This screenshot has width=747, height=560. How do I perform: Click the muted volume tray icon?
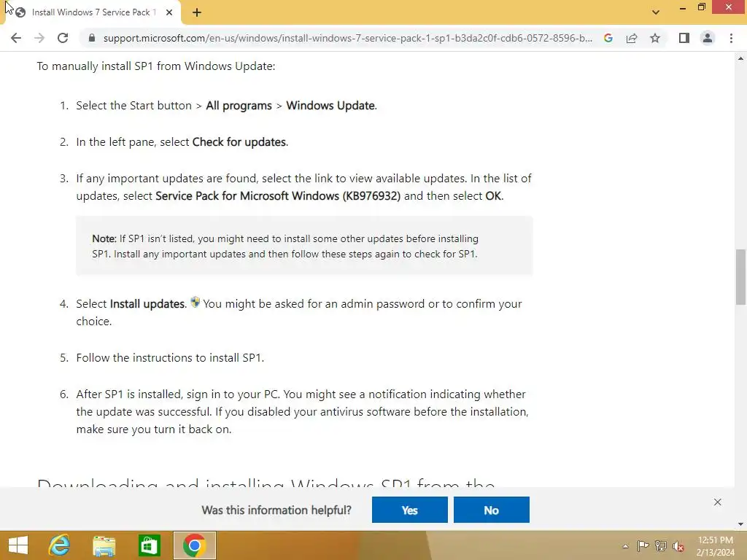678,545
